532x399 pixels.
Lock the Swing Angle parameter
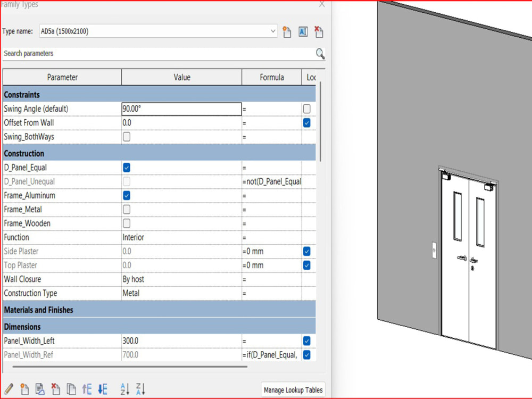click(x=307, y=109)
